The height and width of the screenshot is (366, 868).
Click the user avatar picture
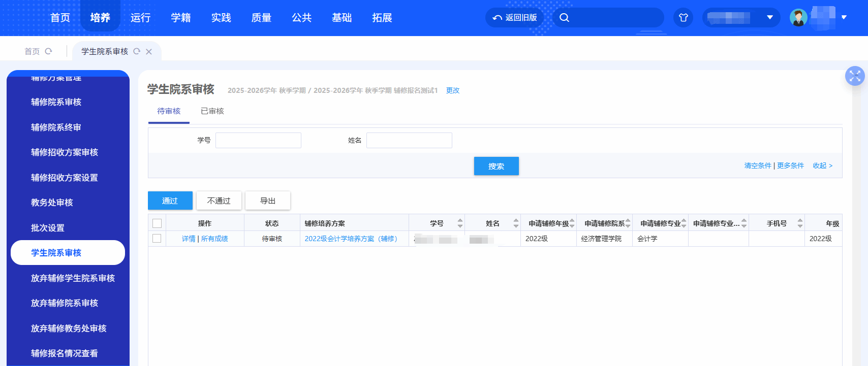coord(798,18)
